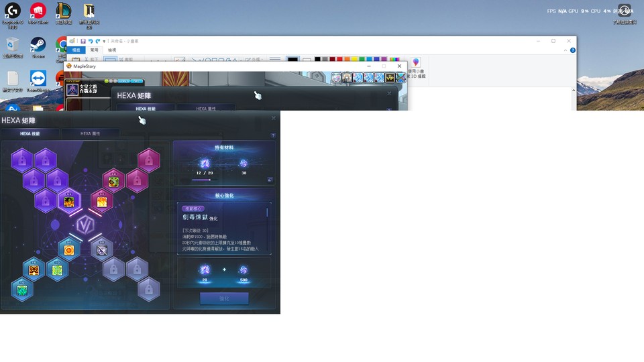The image size is (644, 362).
Task: Select the gray common core with sword icon
Action: 102,250
